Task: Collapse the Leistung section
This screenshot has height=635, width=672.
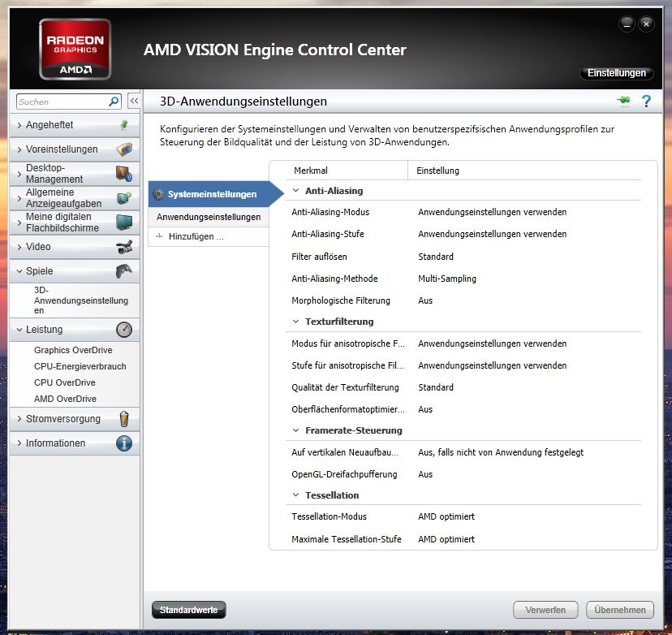Action: [x=19, y=330]
